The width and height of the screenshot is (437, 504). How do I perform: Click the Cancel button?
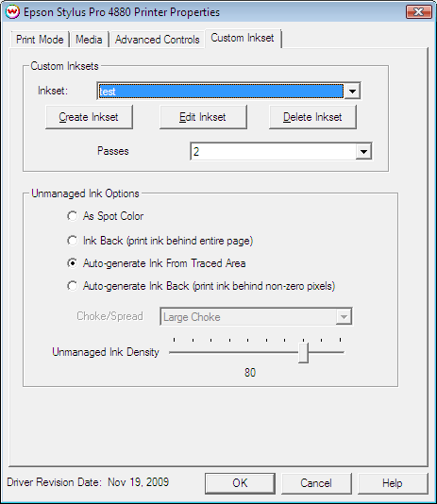tap(316, 483)
